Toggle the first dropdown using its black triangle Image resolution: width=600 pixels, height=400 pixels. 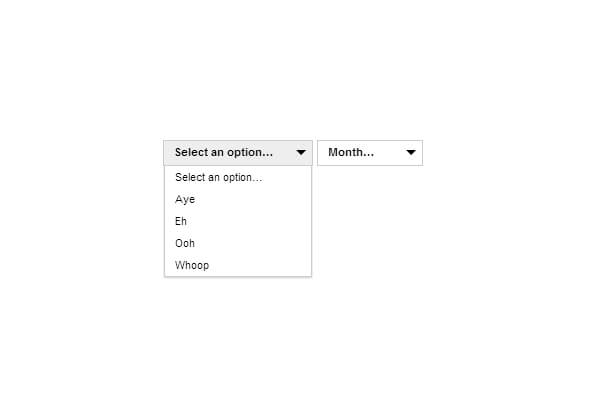(301, 153)
